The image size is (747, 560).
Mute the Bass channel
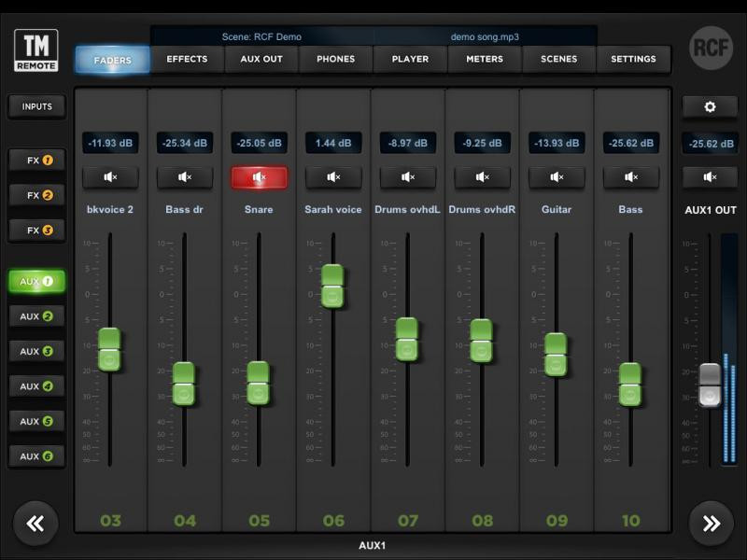click(631, 176)
